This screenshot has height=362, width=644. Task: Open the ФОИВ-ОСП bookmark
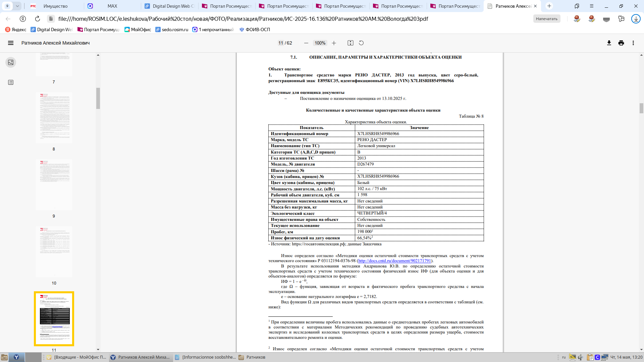coord(255,29)
